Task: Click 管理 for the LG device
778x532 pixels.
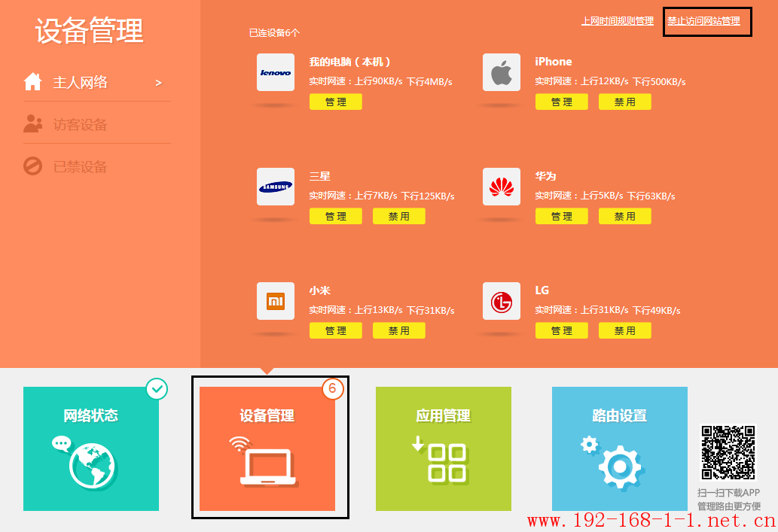Action: [x=562, y=330]
